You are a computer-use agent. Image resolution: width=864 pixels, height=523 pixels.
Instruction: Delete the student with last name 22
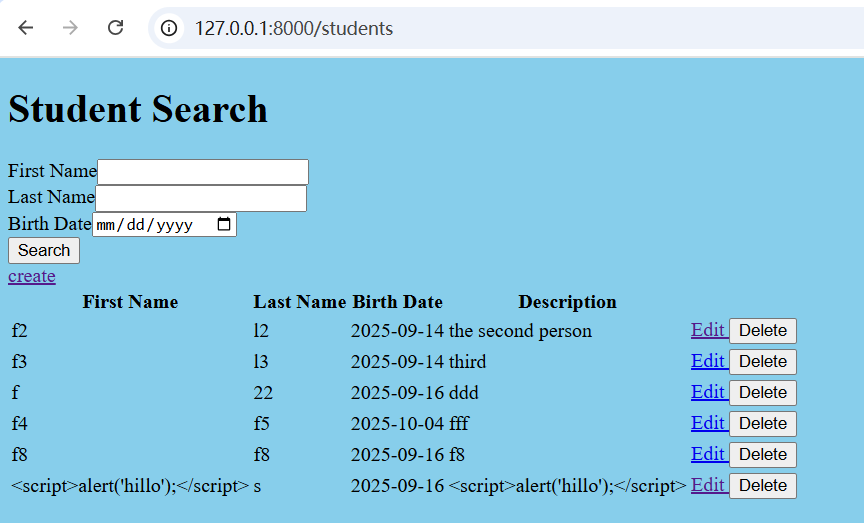tap(763, 392)
